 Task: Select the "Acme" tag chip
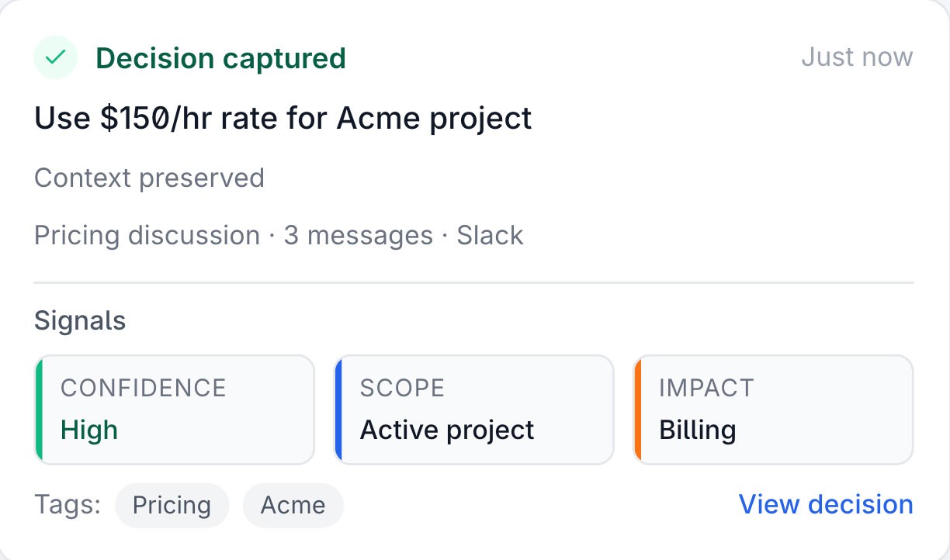point(293,506)
